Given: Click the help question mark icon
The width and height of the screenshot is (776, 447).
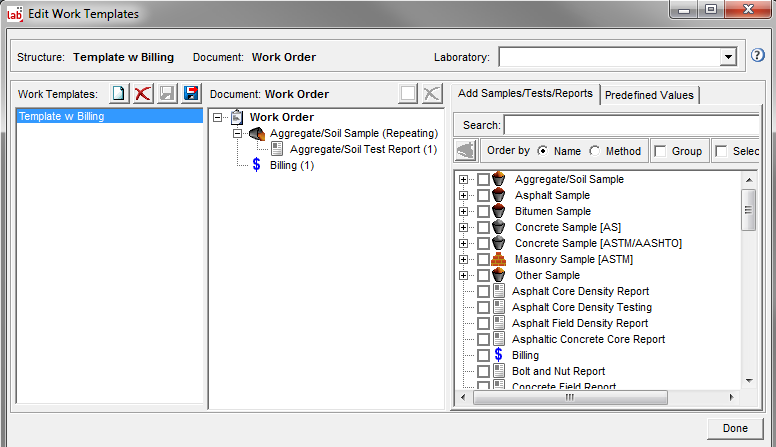Looking at the screenshot, I should [757, 57].
